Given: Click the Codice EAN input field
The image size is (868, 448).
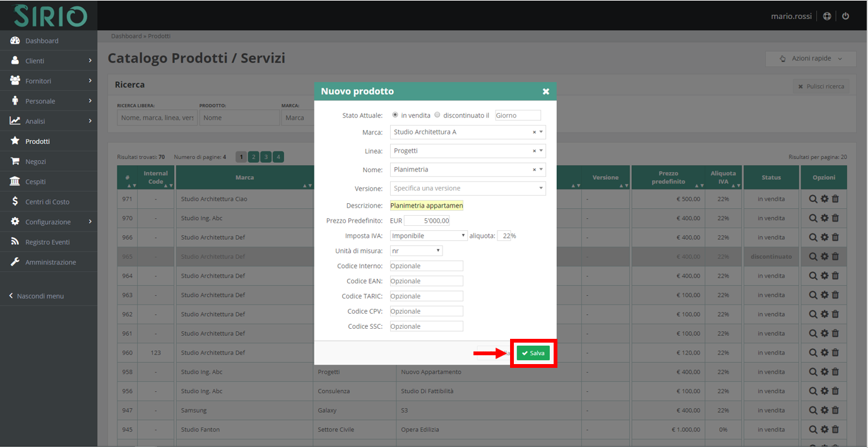Looking at the screenshot, I should tap(426, 281).
